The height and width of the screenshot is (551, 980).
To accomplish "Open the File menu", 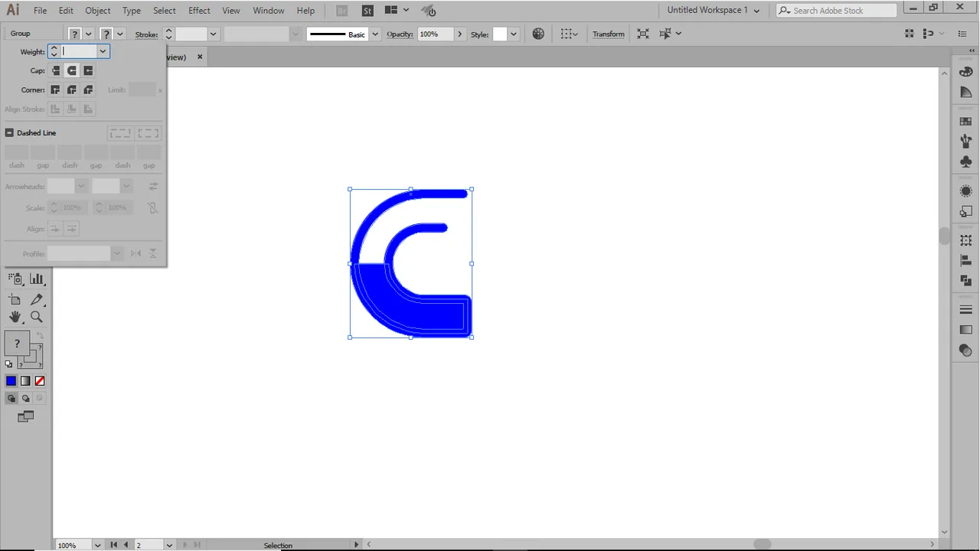I will click(x=40, y=11).
